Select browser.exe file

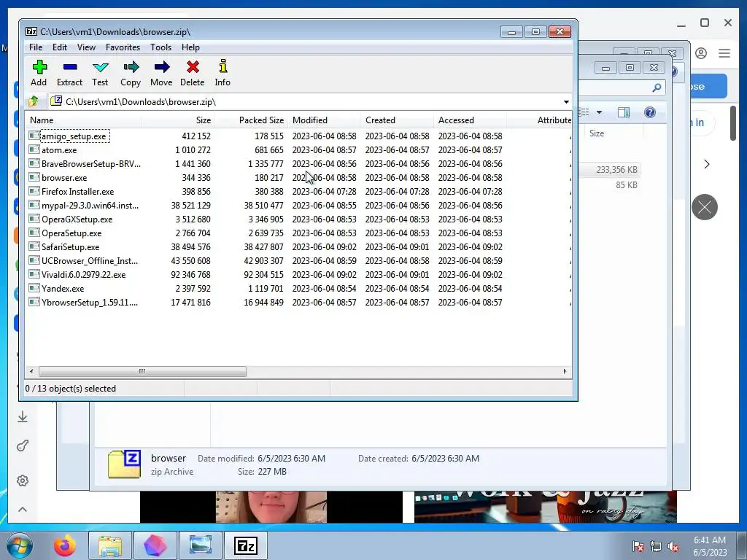pos(64,178)
